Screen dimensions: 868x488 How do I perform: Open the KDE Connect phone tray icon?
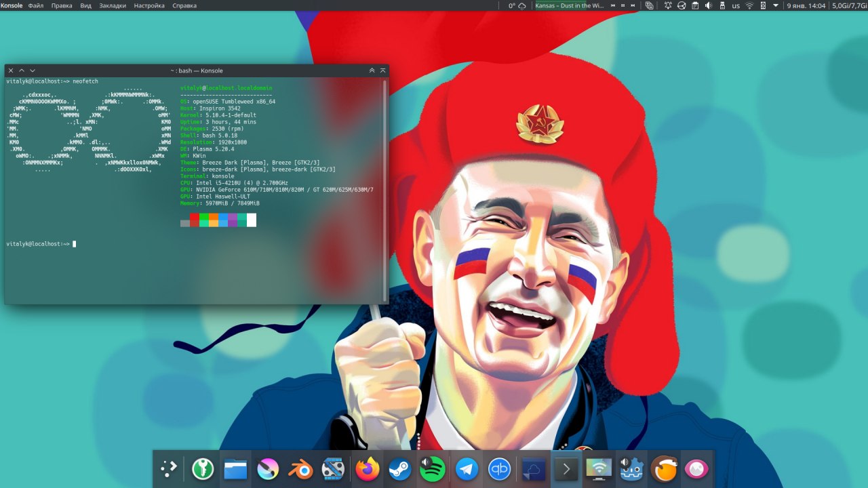coord(763,5)
